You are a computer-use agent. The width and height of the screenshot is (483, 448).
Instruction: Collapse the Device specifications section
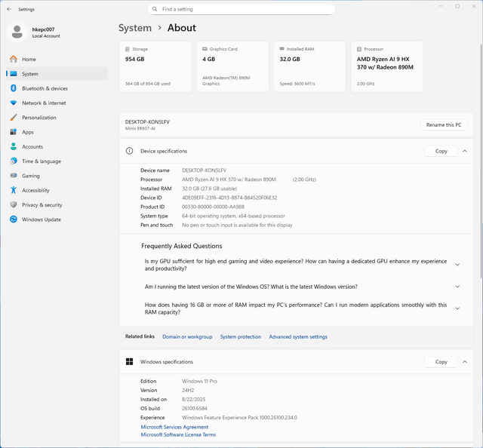point(465,151)
